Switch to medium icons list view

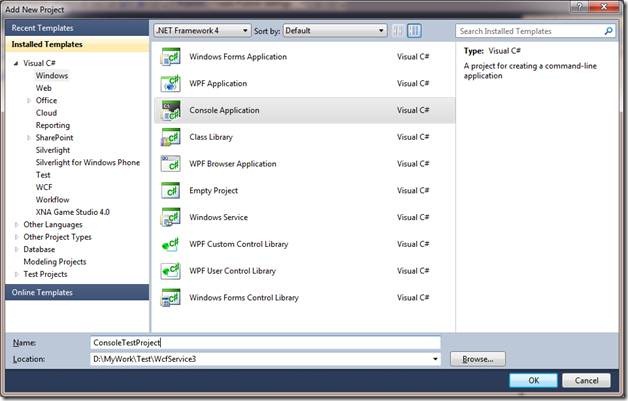click(x=415, y=32)
